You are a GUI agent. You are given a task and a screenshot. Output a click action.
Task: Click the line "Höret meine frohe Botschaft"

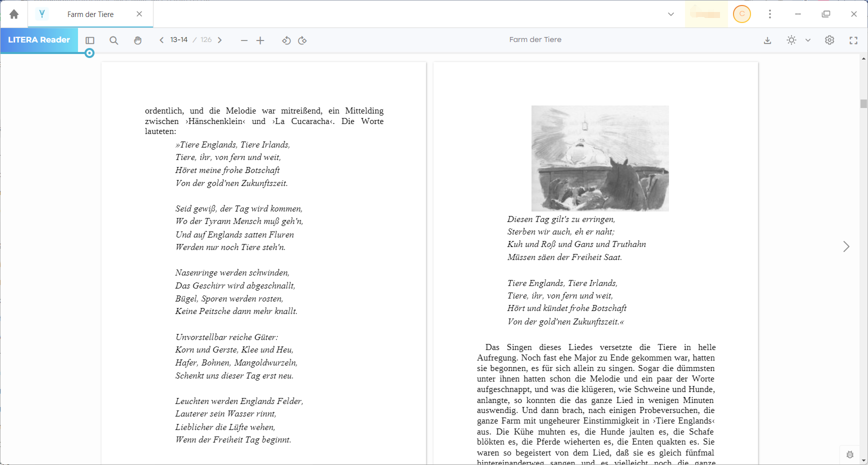(x=227, y=170)
